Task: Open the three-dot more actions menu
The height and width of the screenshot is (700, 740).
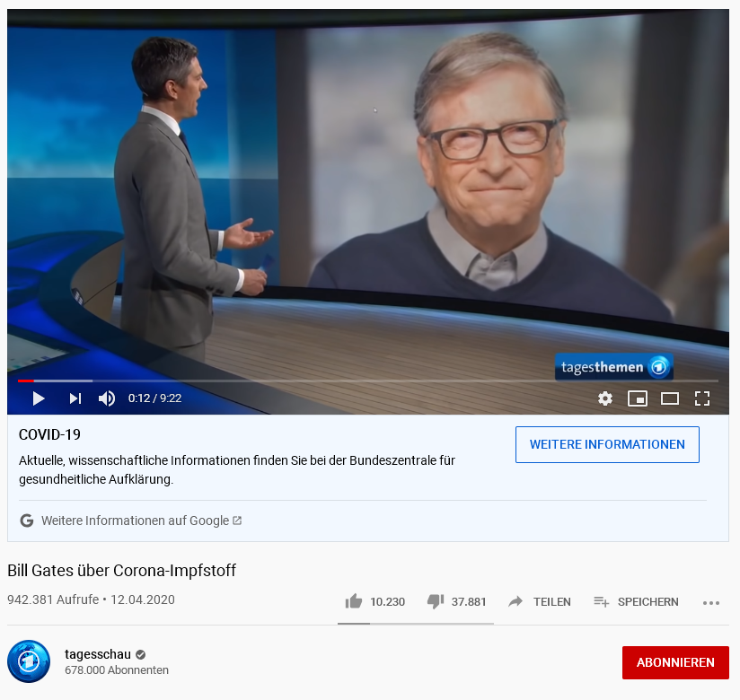Action: coord(711,603)
